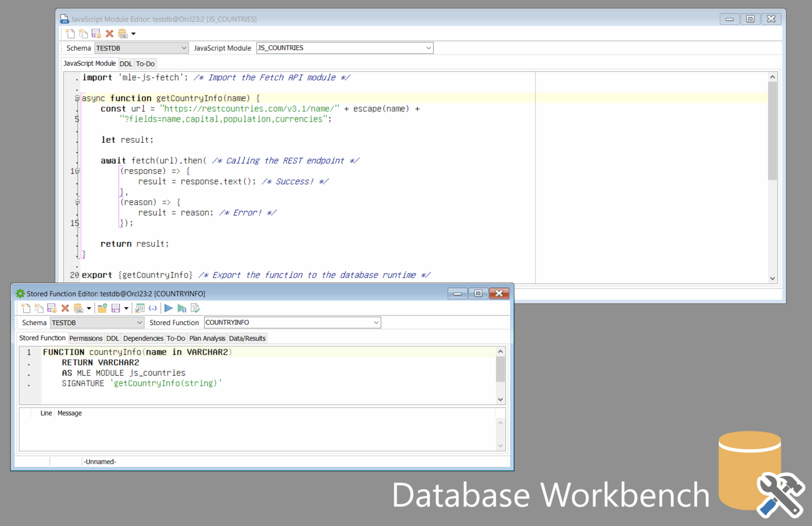This screenshot has width=812, height=526.
Task: Execute the function with the debugger
Action: [x=182, y=308]
